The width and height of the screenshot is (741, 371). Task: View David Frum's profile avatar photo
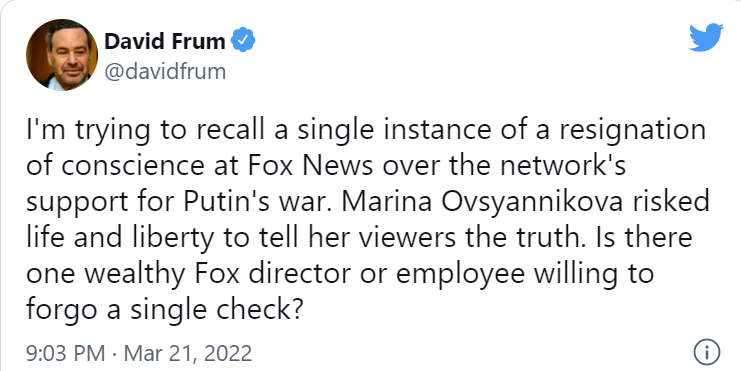coord(61,55)
